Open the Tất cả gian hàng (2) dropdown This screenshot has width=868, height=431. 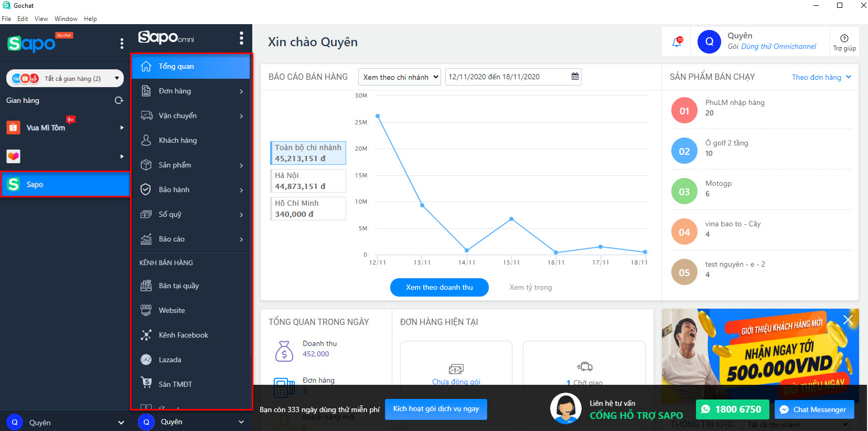coord(65,79)
